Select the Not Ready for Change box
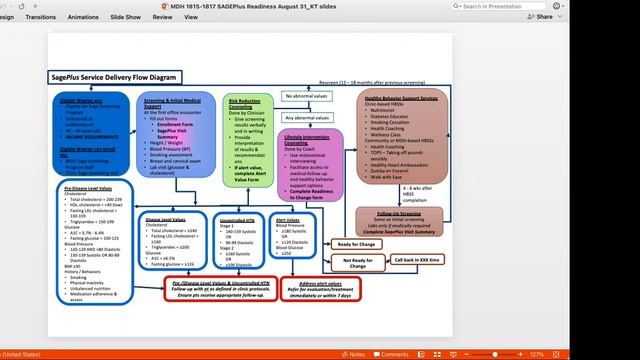640x360 pixels. tap(358, 263)
